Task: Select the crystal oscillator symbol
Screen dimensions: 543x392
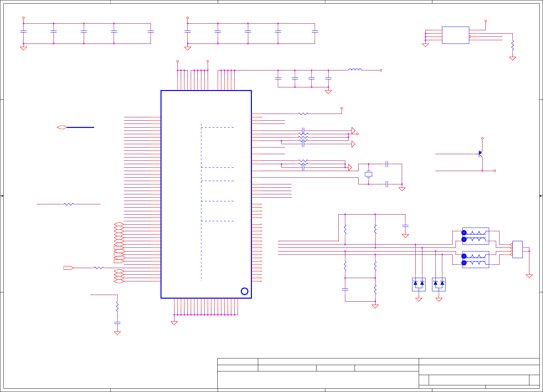Action: tap(369, 174)
